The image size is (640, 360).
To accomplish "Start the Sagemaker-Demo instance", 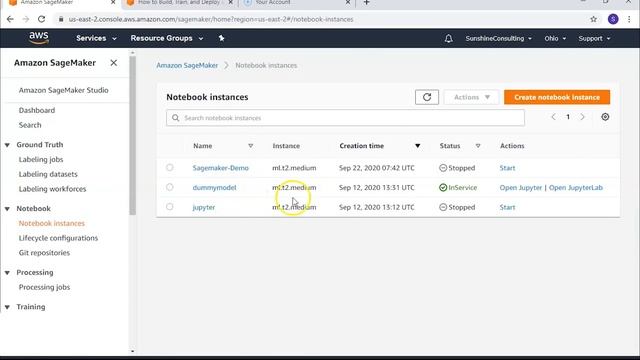I will click(507, 168).
